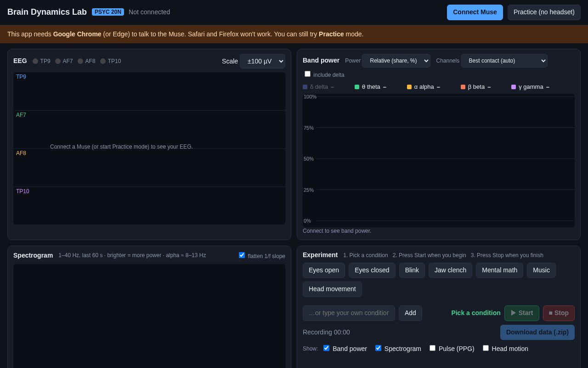Click the delta band color swatch
The width and height of the screenshot is (588, 368).
click(x=305, y=87)
